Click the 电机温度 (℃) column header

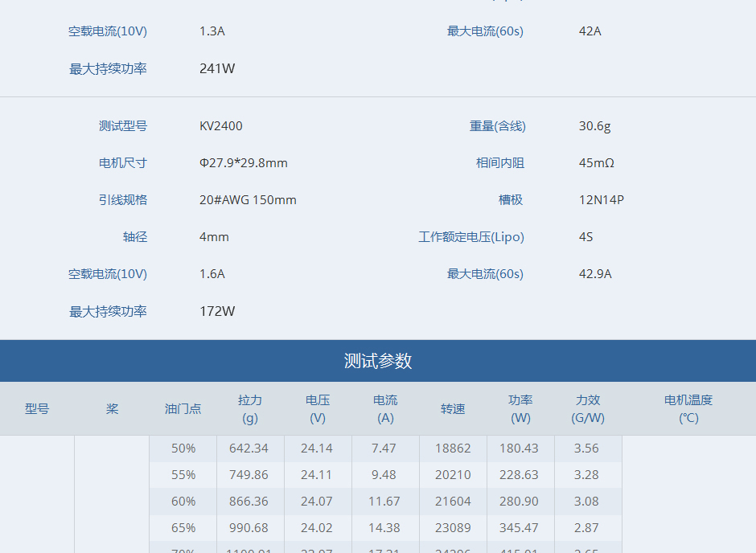click(x=688, y=409)
